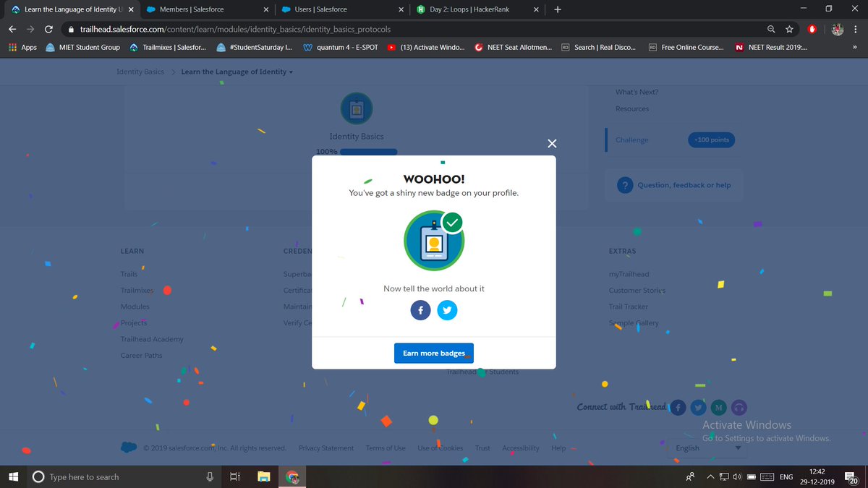The width and height of the screenshot is (868, 488).
Task: Open the footer Medium connect icon
Action: point(718,407)
